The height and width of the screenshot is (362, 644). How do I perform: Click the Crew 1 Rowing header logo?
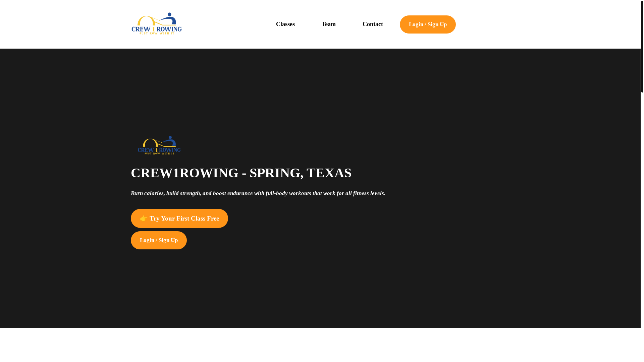156,24
